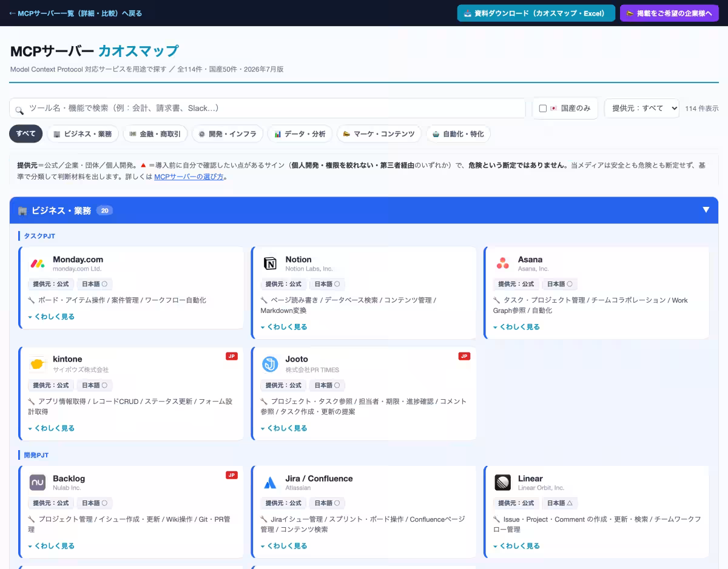This screenshot has width=728, height=569.
Task: Click the building icon in the ビジネス・業務 header
Action: (22, 211)
